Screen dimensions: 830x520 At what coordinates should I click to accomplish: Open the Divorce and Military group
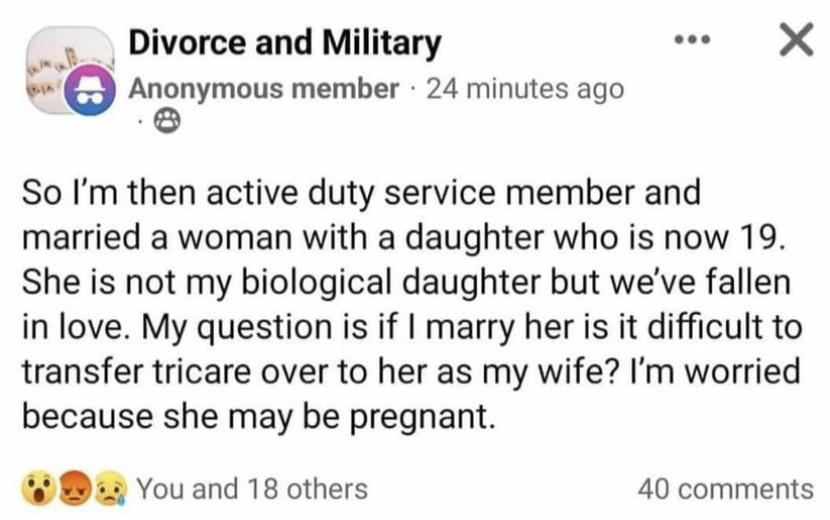[x=285, y=42]
